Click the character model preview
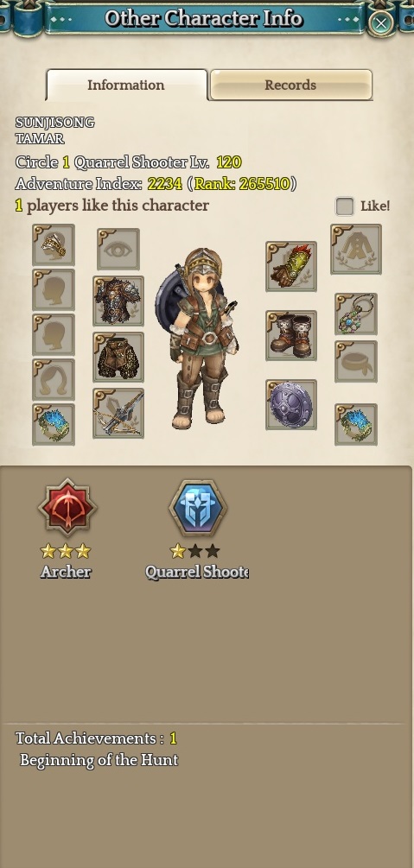Screen dimensions: 414x868 198,339
